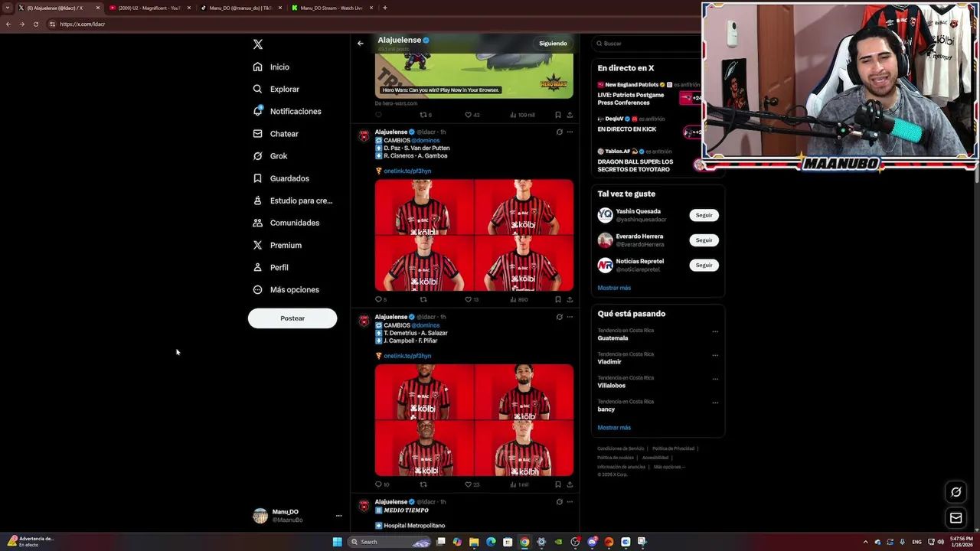Open onelink.to link in D. Paz post
The image size is (980, 551).
click(x=407, y=171)
